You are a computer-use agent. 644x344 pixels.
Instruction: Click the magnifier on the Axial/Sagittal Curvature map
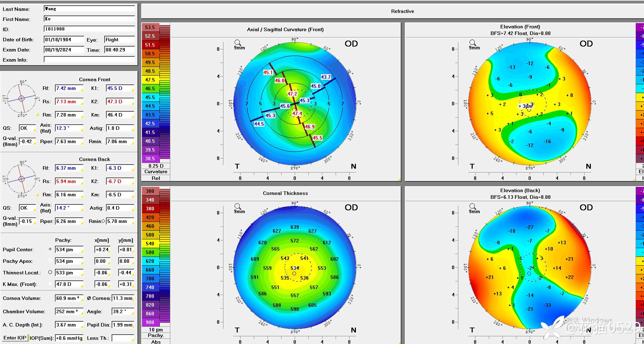point(238,43)
